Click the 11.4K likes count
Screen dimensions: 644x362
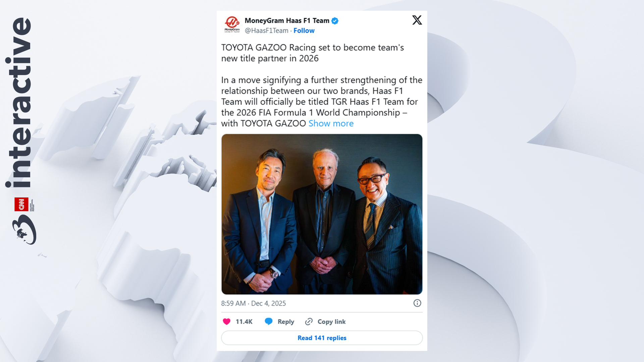pyautogui.click(x=244, y=322)
